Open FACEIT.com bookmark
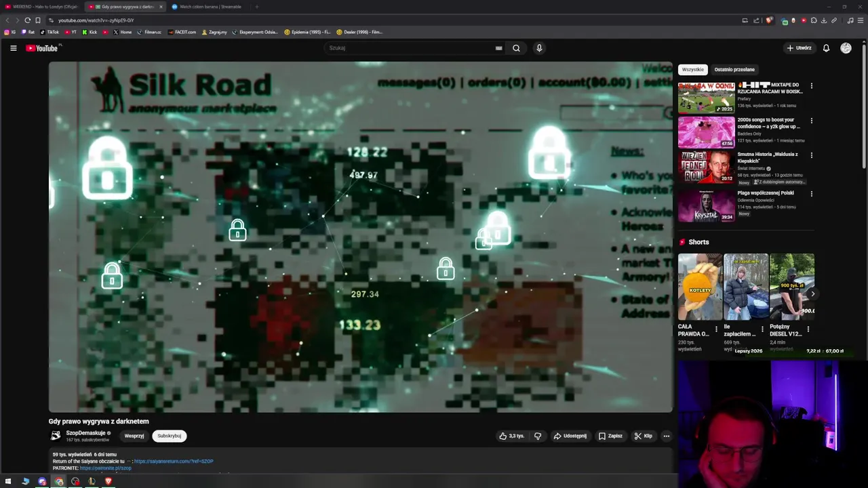 pyautogui.click(x=182, y=32)
